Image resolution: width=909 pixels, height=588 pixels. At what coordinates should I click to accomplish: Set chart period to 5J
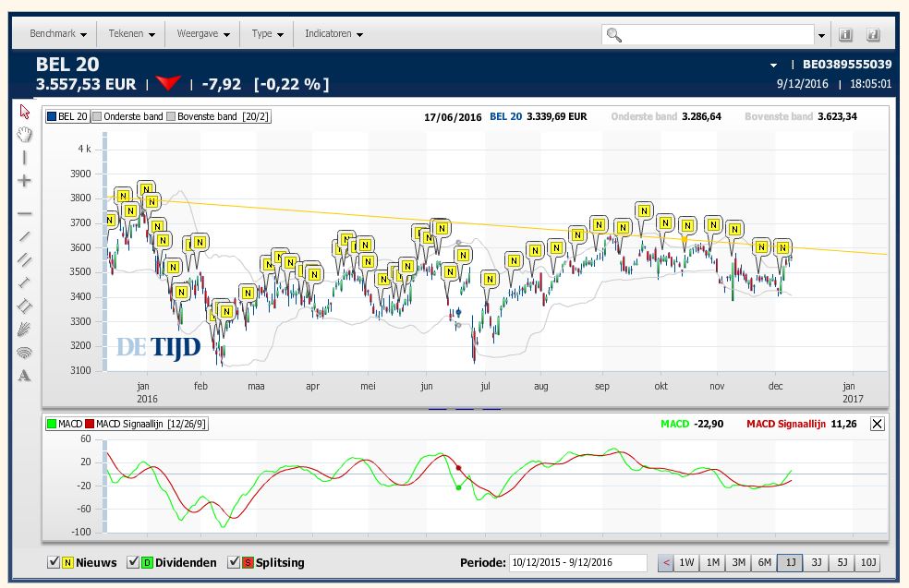click(x=842, y=563)
